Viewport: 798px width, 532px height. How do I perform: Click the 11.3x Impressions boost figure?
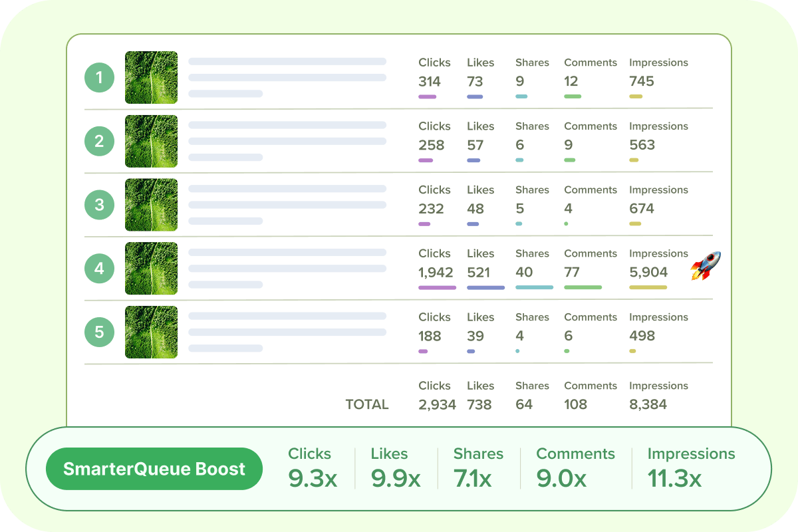pyautogui.click(x=674, y=479)
